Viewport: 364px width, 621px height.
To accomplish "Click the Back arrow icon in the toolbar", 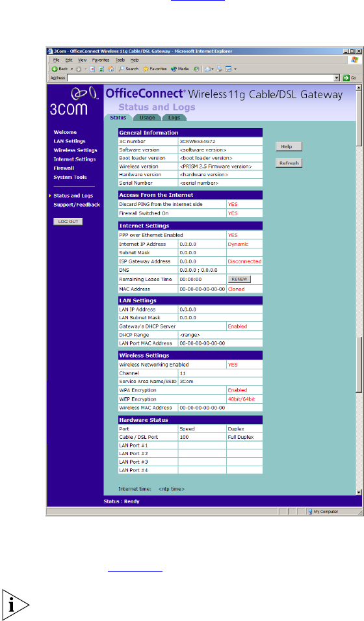I will (x=55, y=69).
